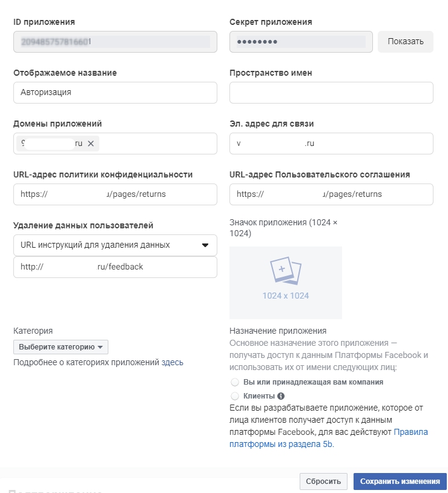This screenshot has width=448, height=493.
Task: Open the URL инструкций для удаления данных dropdown
Action: tap(115, 245)
